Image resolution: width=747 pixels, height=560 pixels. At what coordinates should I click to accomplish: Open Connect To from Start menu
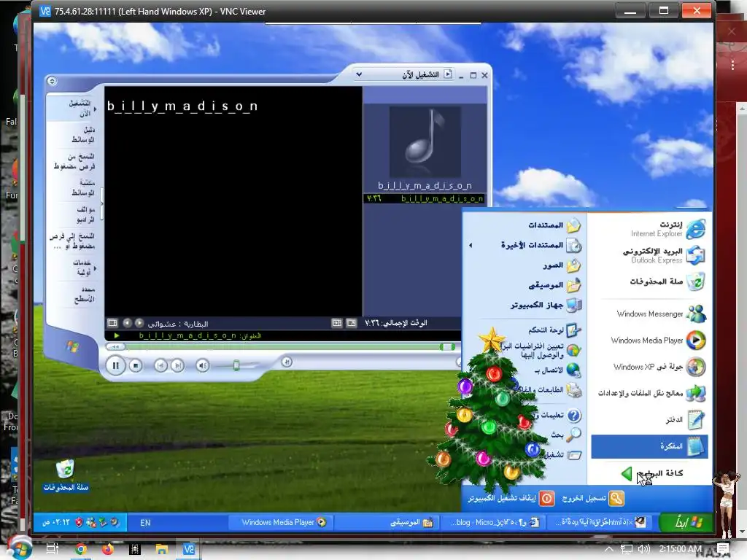click(x=557, y=370)
